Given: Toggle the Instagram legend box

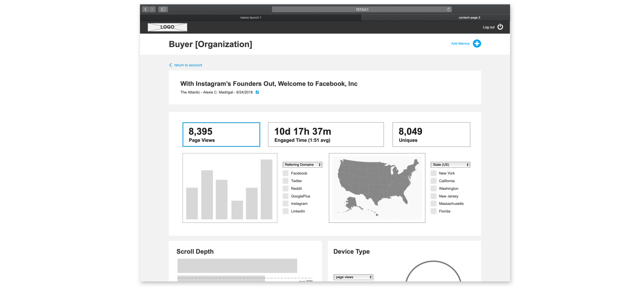Looking at the screenshot, I should (x=285, y=204).
